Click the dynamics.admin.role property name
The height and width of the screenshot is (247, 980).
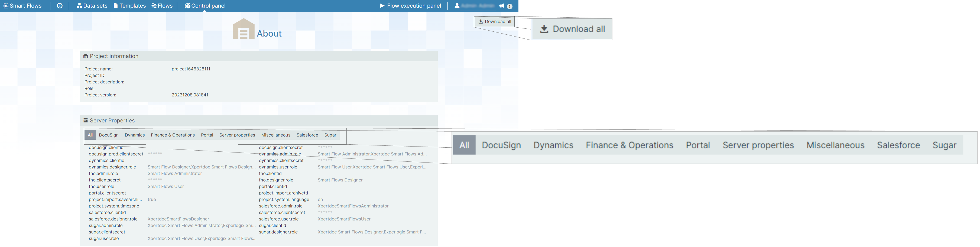[x=280, y=154]
